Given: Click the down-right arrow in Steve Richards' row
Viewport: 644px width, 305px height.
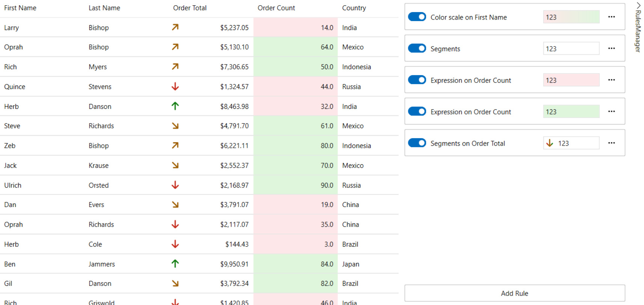Looking at the screenshot, I should (x=175, y=126).
